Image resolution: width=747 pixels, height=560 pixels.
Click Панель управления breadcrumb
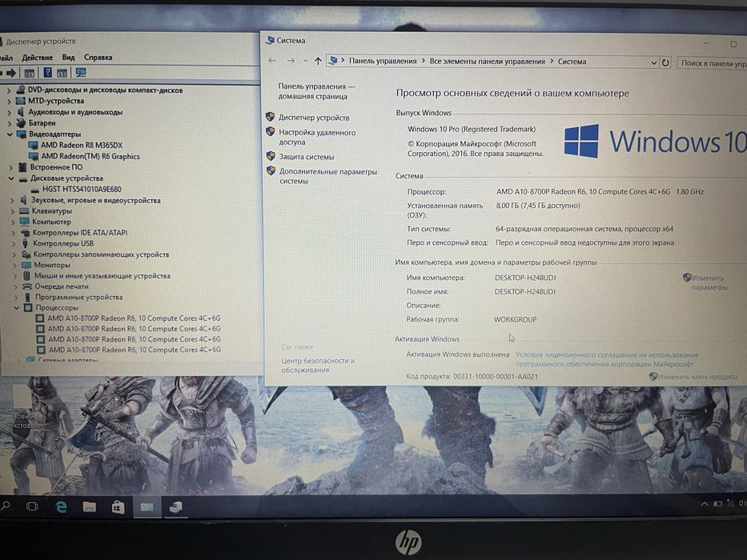point(383,61)
